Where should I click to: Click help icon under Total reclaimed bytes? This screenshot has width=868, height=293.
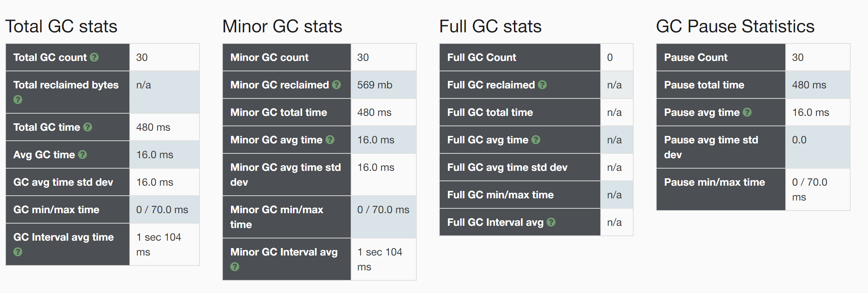(18, 100)
